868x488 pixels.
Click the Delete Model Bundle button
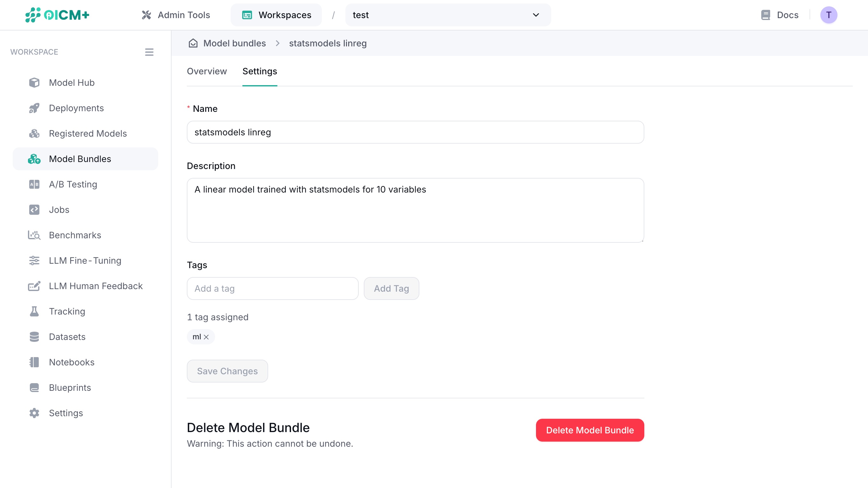click(590, 430)
